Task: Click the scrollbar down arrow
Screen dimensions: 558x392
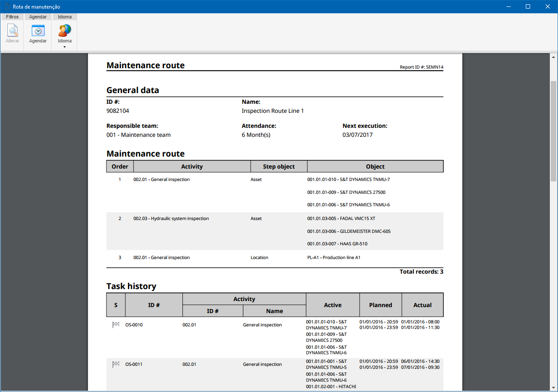Action: click(554, 387)
